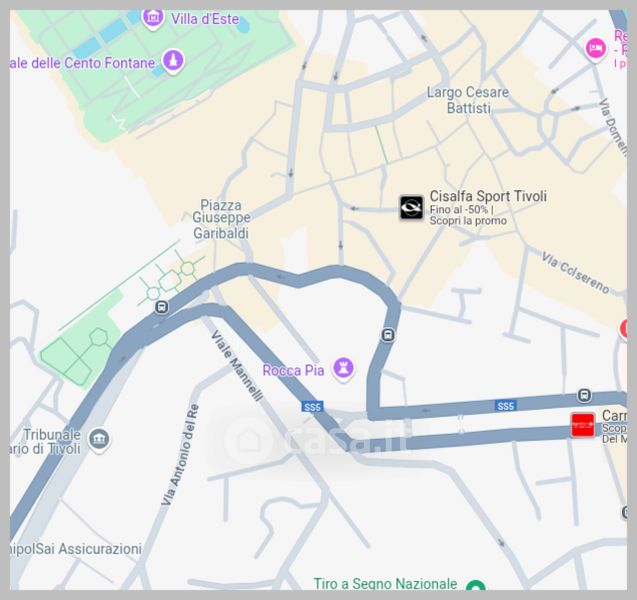Viewport: 637px width, 600px height.
Task: Click the Cisalfa Sport Tivoli logo icon
Action: pyautogui.click(x=411, y=208)
